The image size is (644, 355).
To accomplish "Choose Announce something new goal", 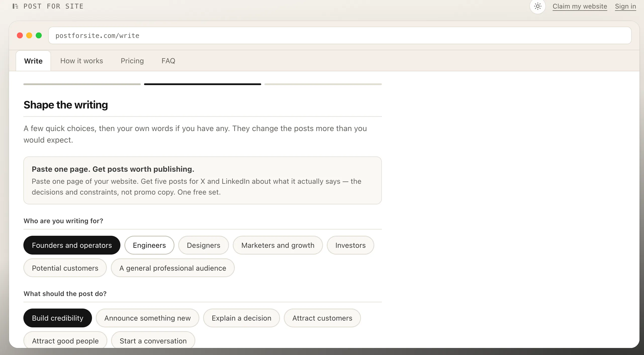I will tap(148, 318).
